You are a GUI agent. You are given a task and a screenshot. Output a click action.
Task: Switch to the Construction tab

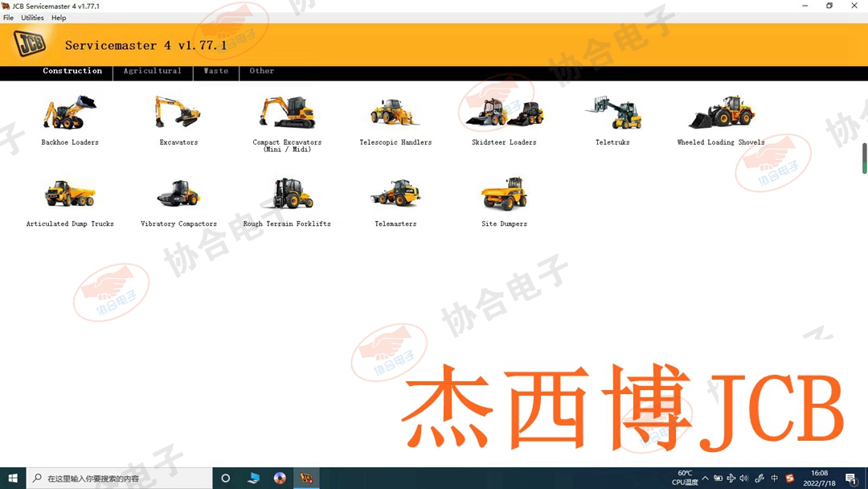(72, 71)
